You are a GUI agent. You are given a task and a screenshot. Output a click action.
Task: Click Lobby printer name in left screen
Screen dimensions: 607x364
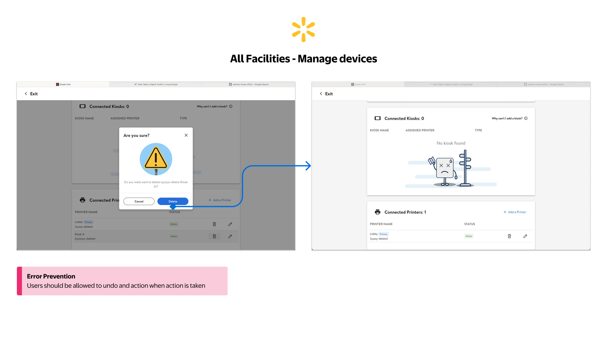point(79,222)
